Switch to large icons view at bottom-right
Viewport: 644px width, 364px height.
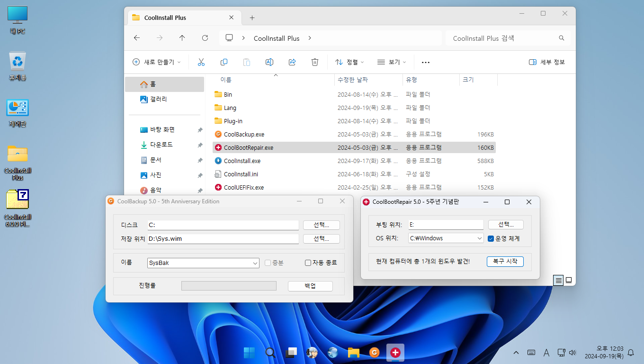click(x=569, y=280)
